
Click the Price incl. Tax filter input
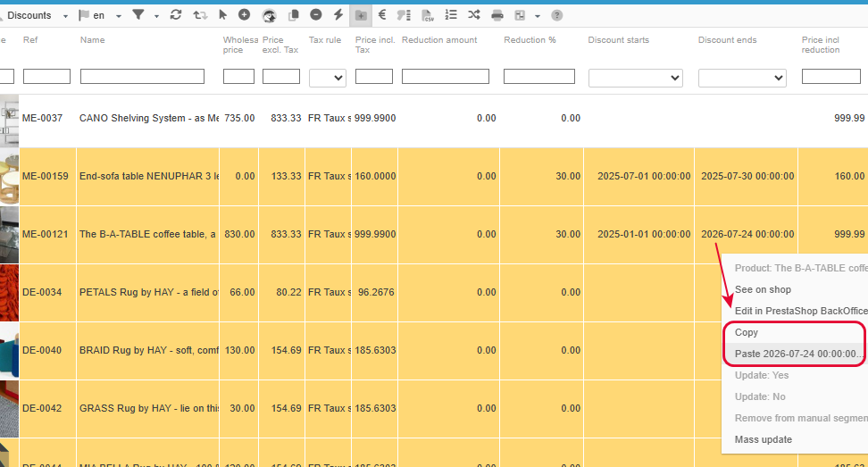click(374, 77)
